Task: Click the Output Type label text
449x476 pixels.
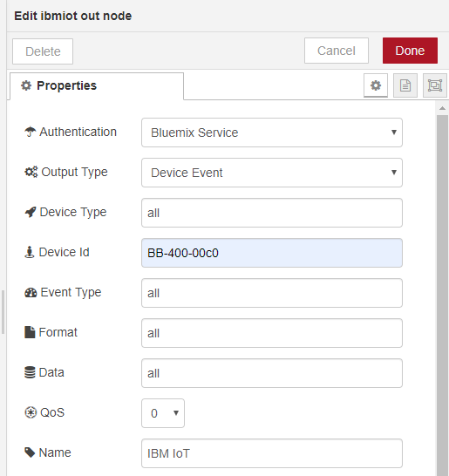Action: (74, 172)
